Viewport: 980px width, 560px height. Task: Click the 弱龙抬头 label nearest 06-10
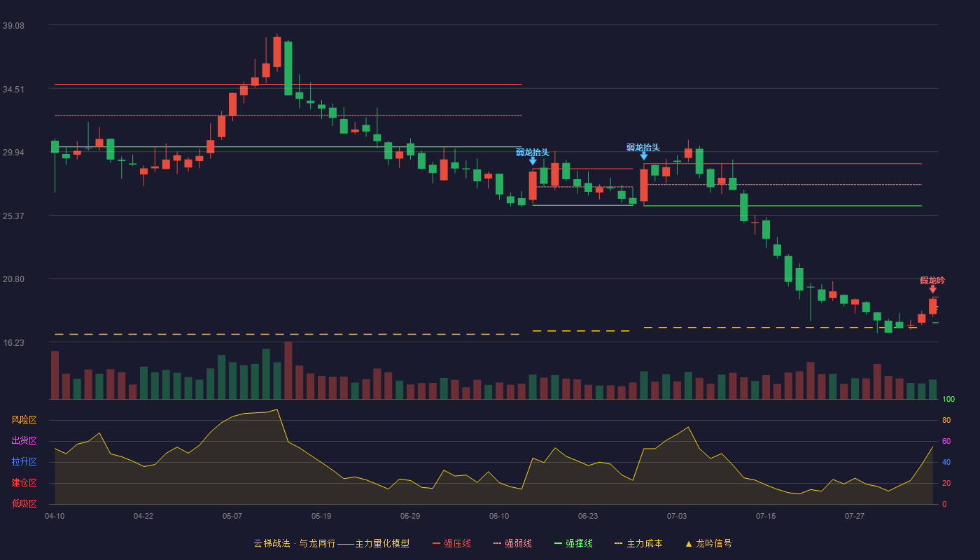coord(533,153)
